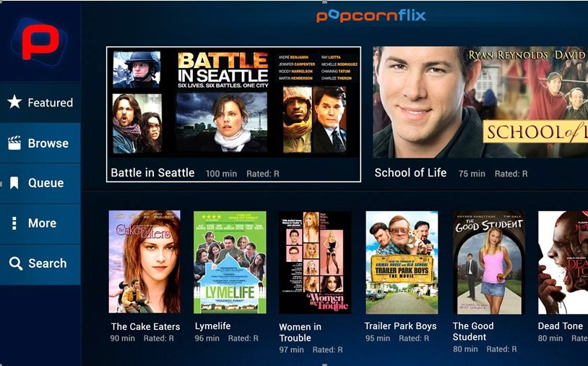Open the Dead Tone poster

point(563,263)
